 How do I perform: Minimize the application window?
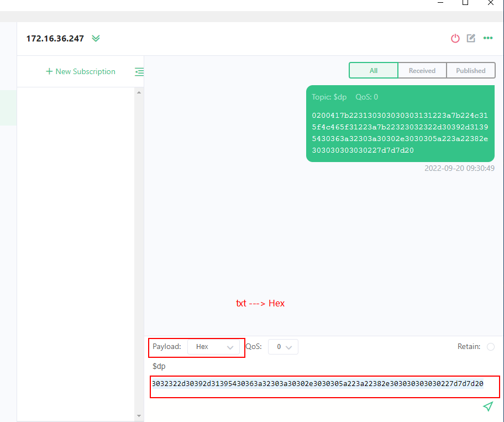pos(440,3)
